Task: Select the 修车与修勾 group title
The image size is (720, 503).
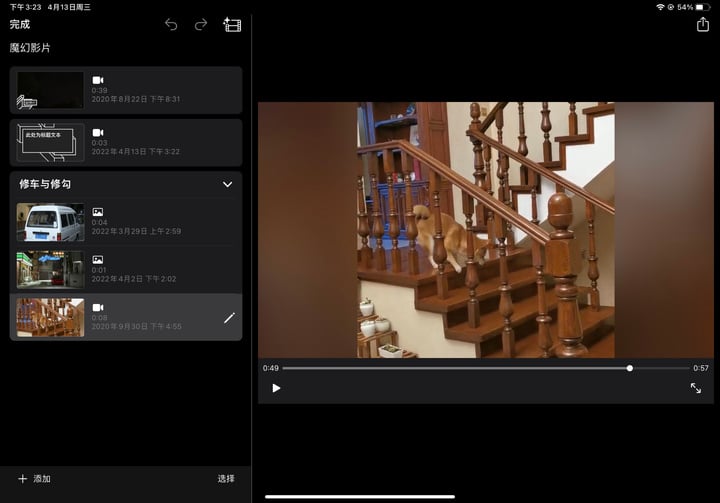Action: pos(45,184)
